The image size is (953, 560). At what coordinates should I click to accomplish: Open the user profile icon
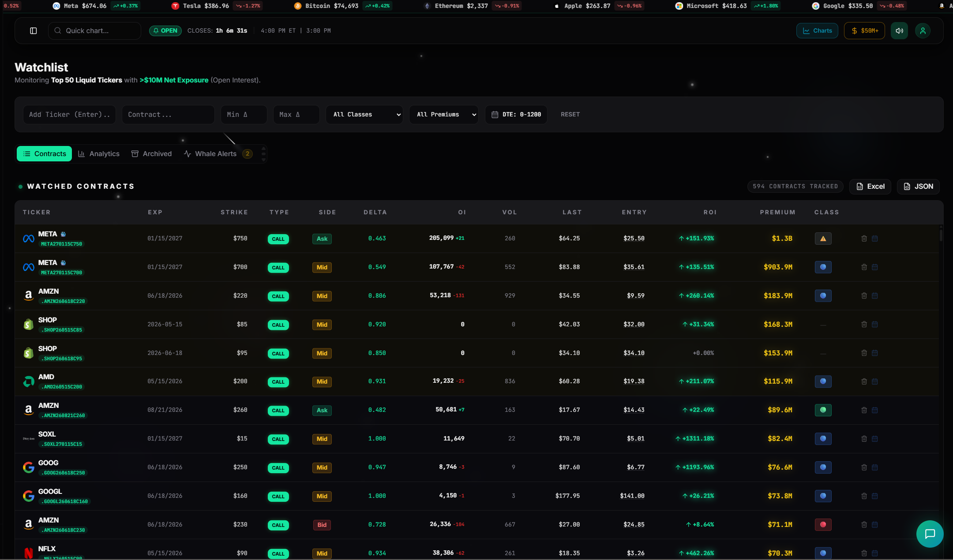coord(923,31)
